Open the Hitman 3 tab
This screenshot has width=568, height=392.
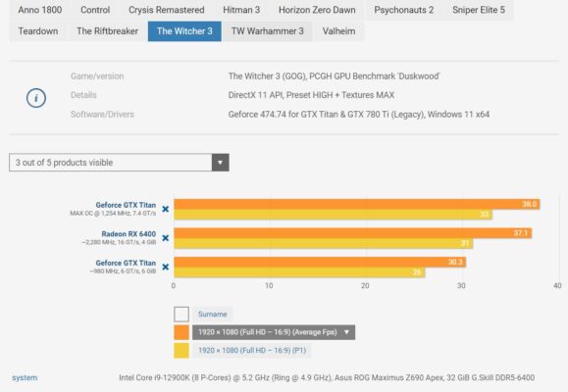pos(241,10)
